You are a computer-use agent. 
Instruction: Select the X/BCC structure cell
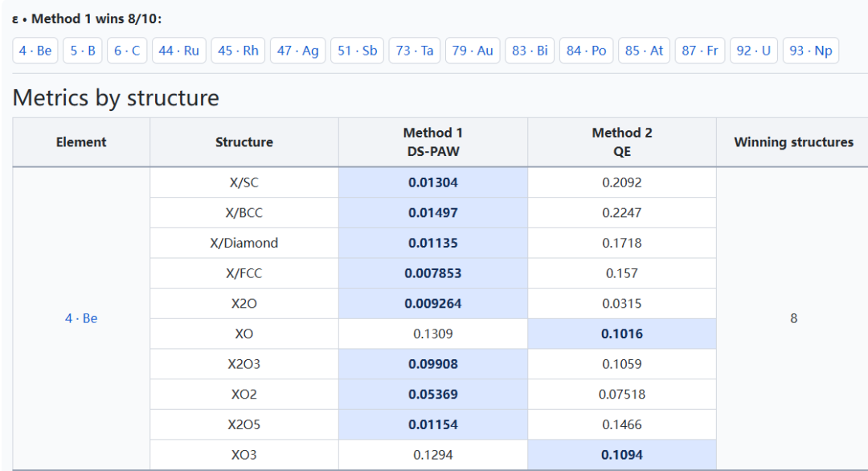pos(244,212)
